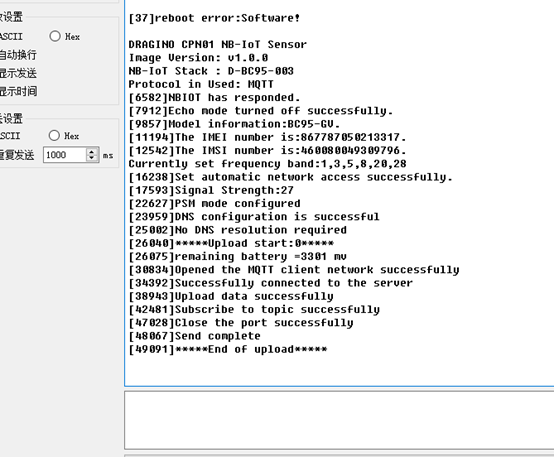Image resolution: width=554 pixels, height=457 pixels.
Task: Click the 'Model information:BC95-GV.' line
Action: tap(234, 124)
